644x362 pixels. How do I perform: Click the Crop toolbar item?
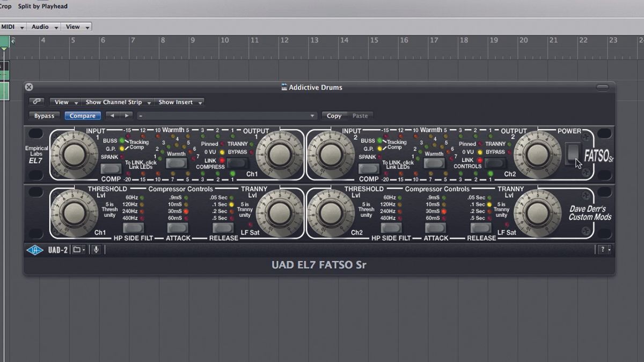tap(5, 6)
